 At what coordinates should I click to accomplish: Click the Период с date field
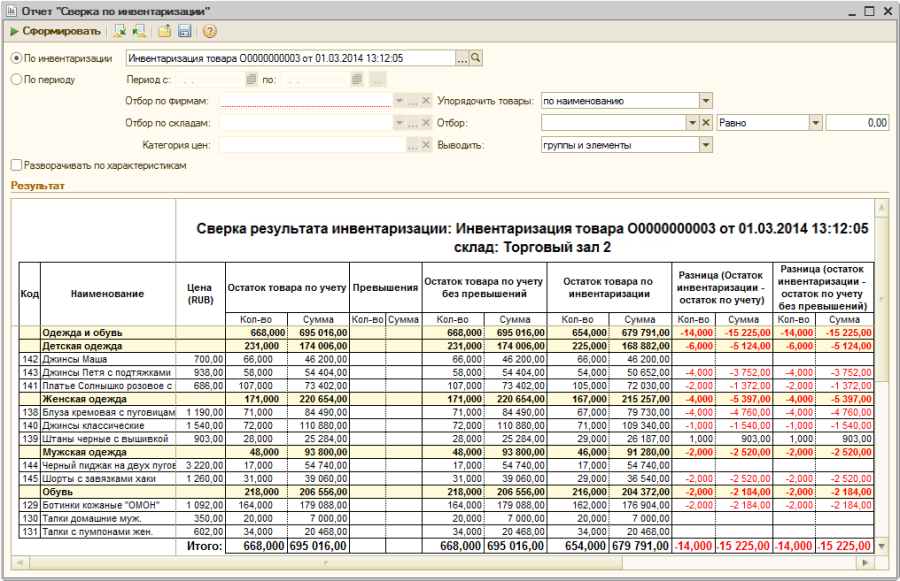click(211, 80)
